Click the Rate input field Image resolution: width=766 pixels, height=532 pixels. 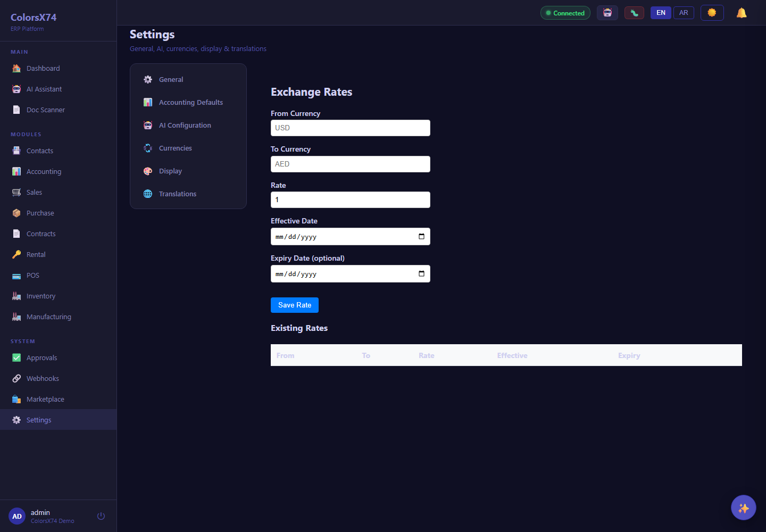351,200
